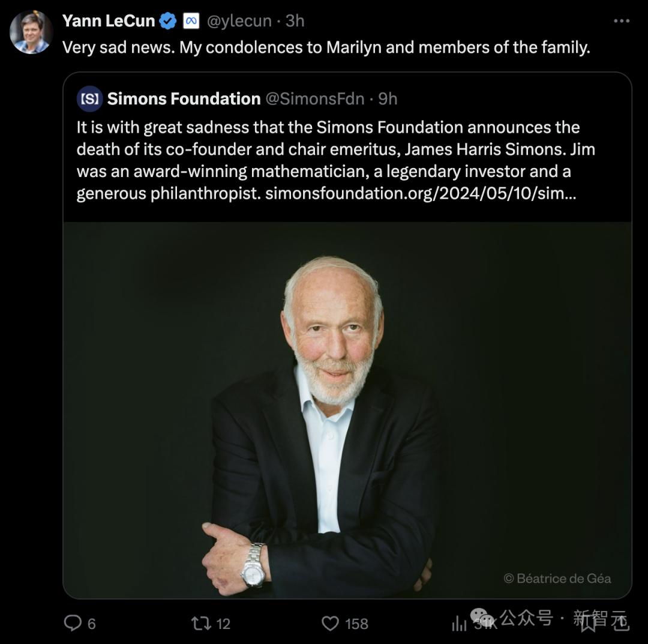
Task: Click the share post icon
Action: (620, 622)
